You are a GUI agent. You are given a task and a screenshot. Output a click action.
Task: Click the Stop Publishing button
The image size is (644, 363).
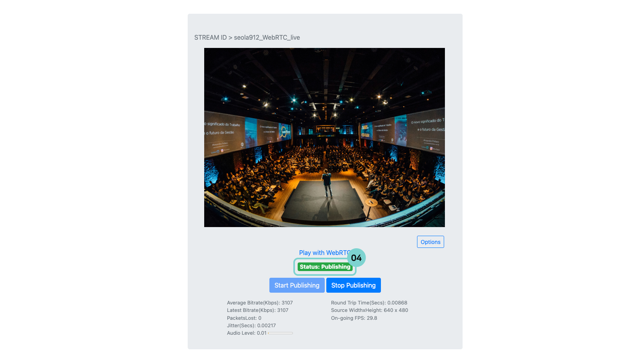(353, 285)
